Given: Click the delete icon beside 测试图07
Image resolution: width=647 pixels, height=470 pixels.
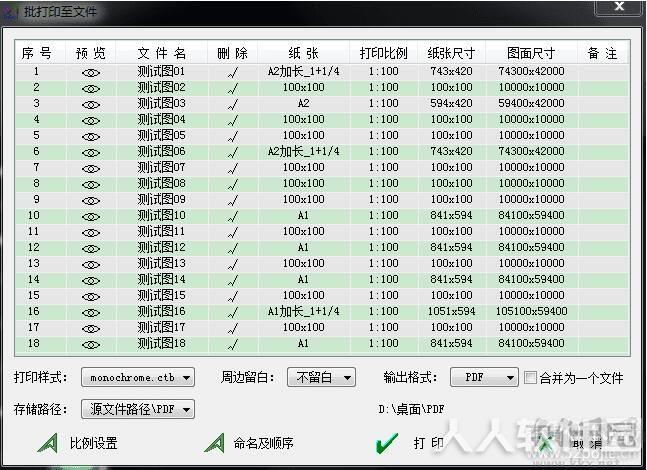Looking at the screenshot, I should coord(233,169).
